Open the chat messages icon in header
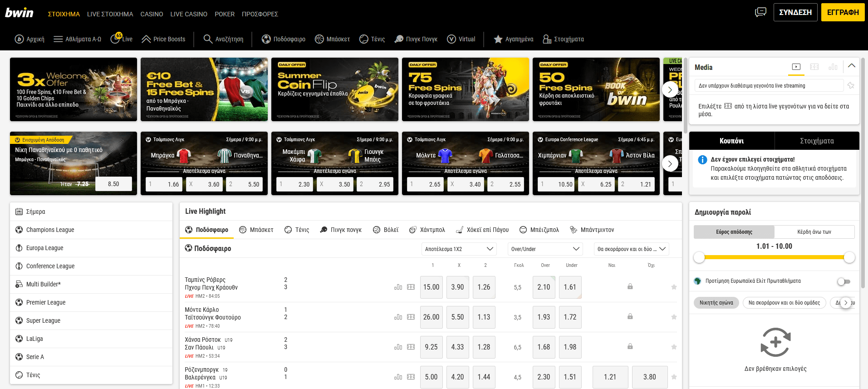Screen dimensions: 868x389 point(760,12)
